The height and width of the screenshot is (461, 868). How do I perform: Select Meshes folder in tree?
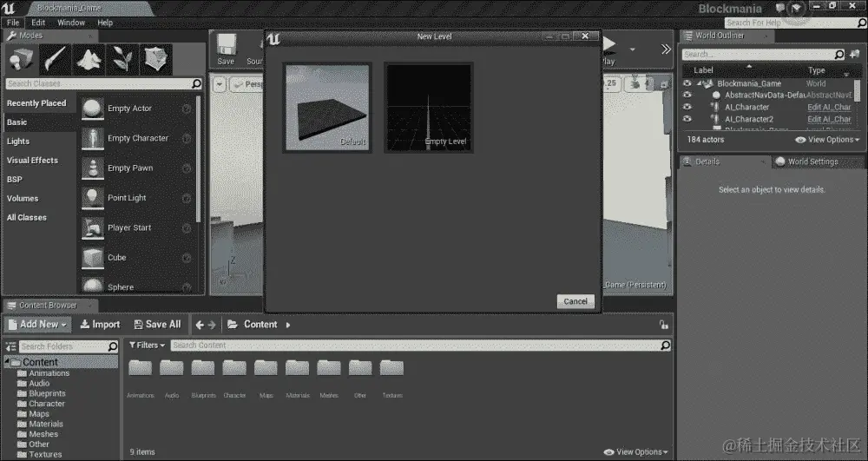[x=43, y=434]
